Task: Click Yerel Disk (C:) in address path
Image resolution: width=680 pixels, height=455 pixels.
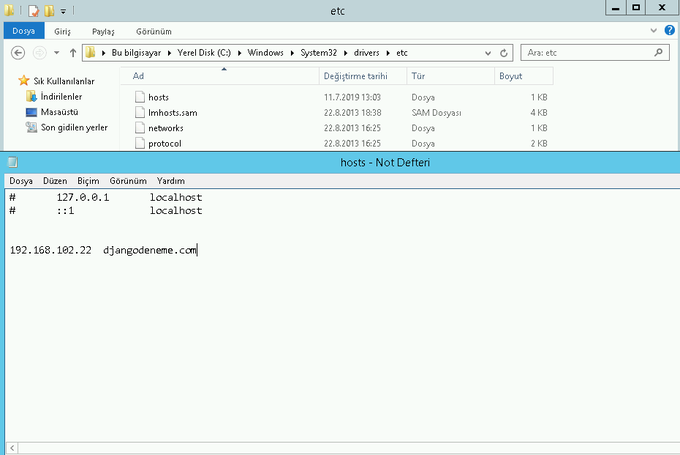Action: (x=204, y=52)
